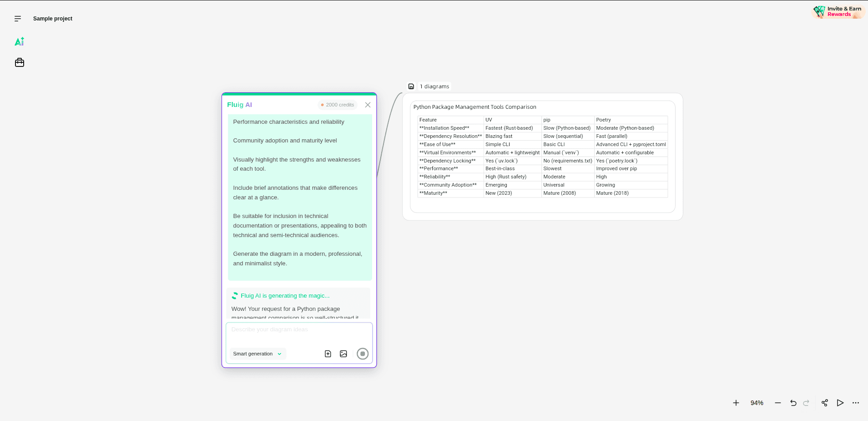Open the Fluig AI sidebar tool

pyautogui.click(x=19, y=41)
